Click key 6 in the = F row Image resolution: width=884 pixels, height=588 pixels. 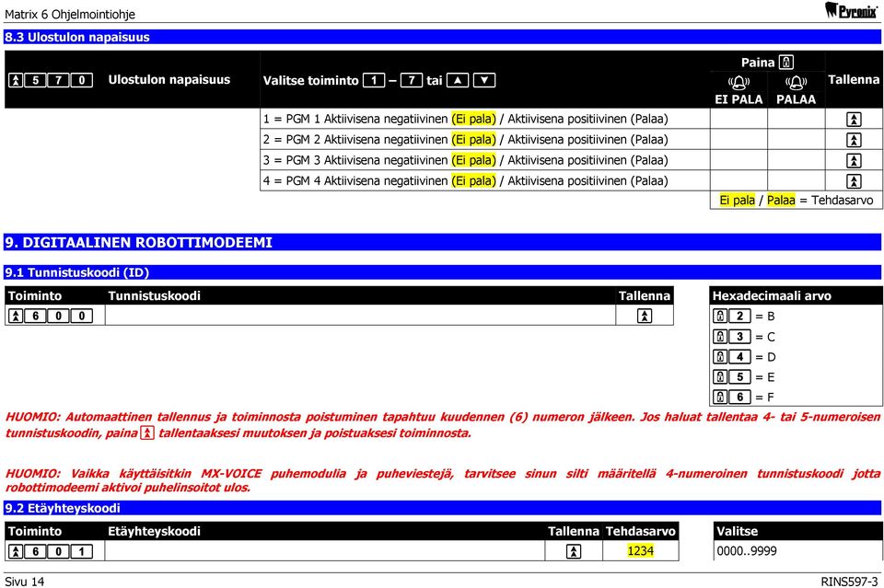(739, 398)
